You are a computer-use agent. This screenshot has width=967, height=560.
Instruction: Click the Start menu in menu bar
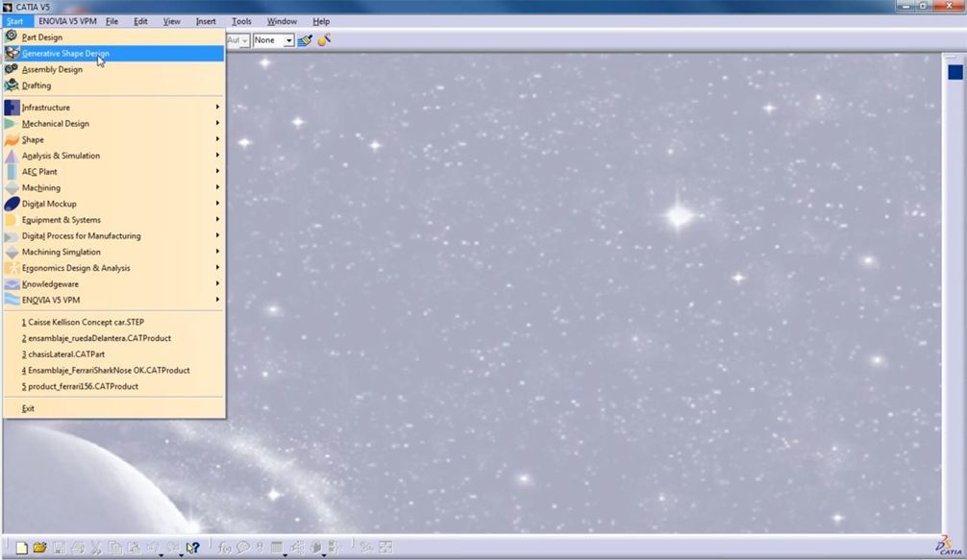[14, 21]
